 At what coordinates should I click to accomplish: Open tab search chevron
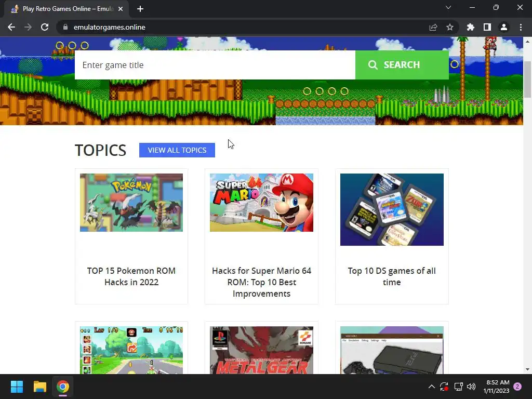448,7
